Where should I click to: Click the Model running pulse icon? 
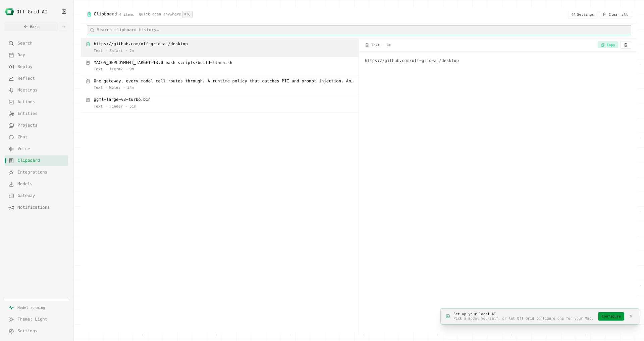click(11, 308)
